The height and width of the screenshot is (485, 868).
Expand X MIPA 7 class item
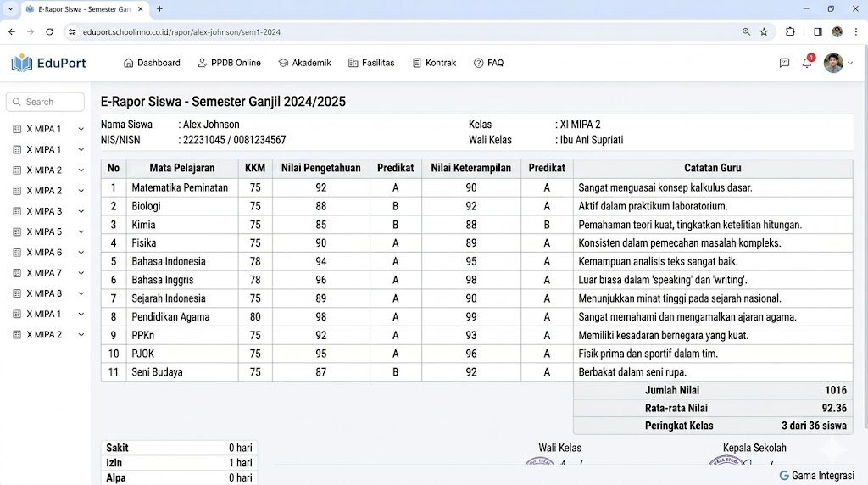81,273
